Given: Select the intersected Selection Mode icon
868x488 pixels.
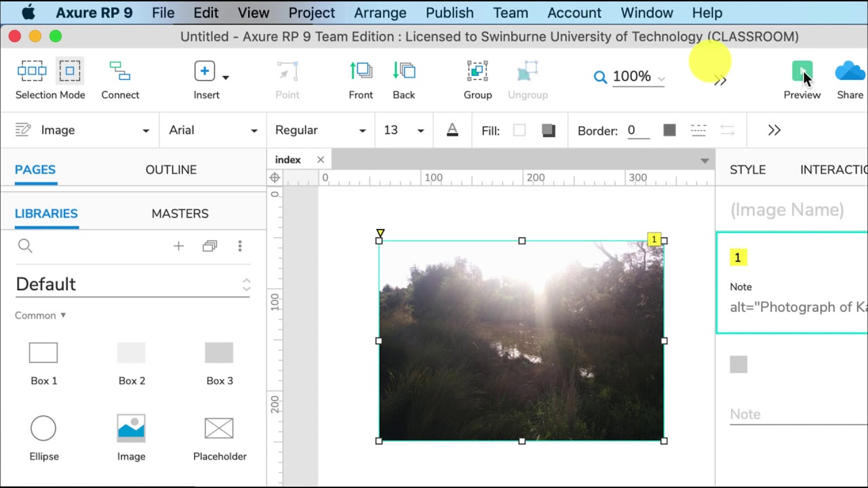Looking at the screenshot, I should point(32,70).
